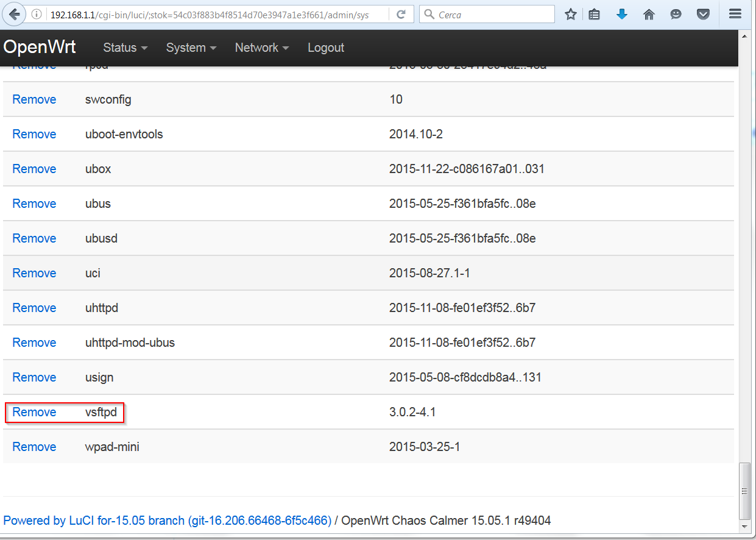Reload the page with the refresh icon

[401, 14]
